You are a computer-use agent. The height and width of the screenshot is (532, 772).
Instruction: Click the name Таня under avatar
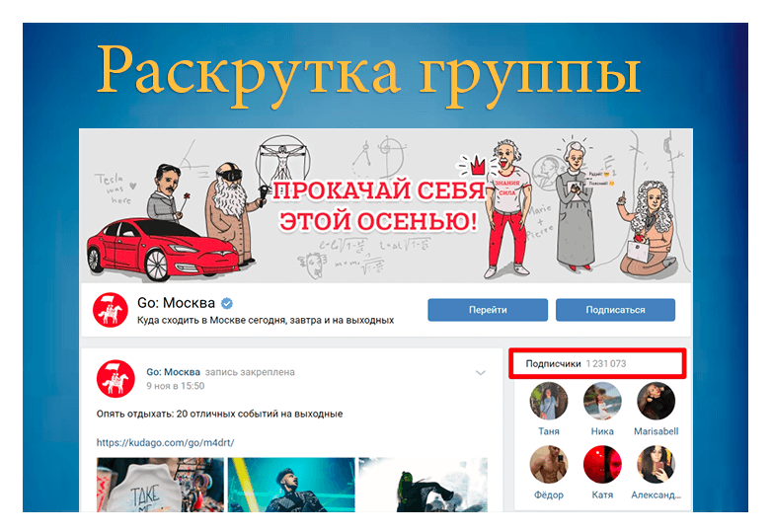pyautogui.click(x=549, y=431)
